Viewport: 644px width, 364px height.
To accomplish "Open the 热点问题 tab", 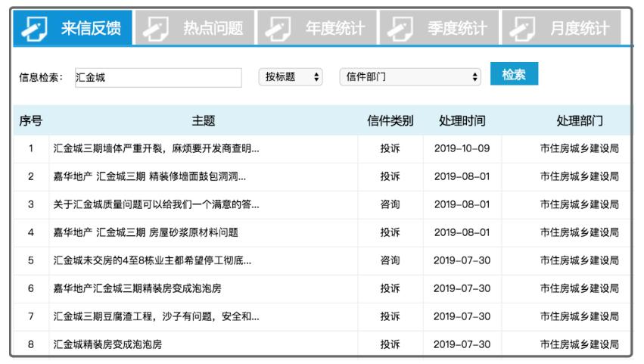I will (194, 27).
